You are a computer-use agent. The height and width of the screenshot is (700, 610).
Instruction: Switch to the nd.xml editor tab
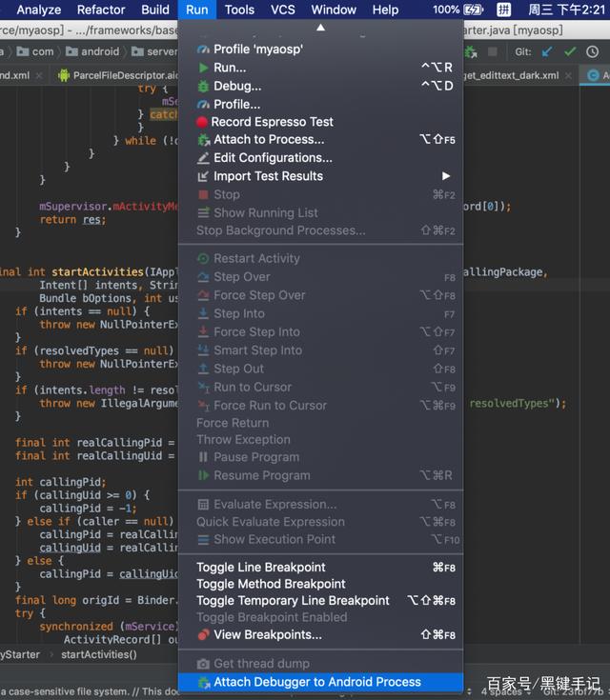click(x=14, y=75)
